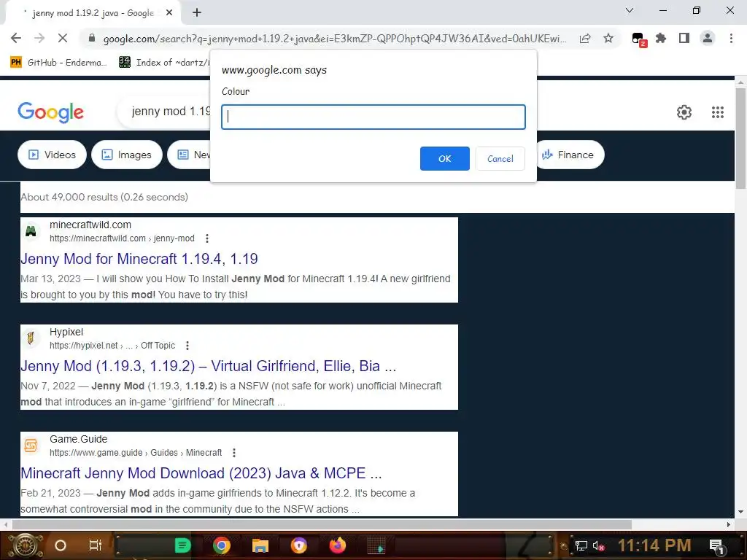This screenshot has width=747, height=560.
Task: Filter results by News
Action: (x=189, y=155)
